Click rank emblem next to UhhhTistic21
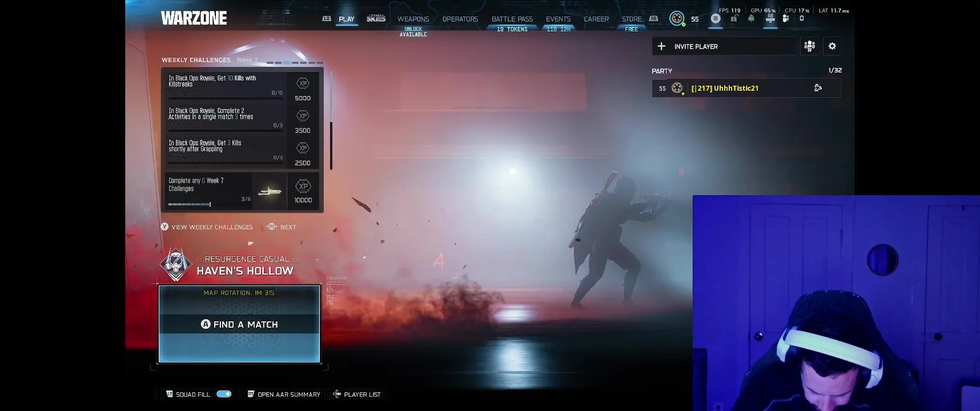Screen dimensions: 980x411 point(677,88)
